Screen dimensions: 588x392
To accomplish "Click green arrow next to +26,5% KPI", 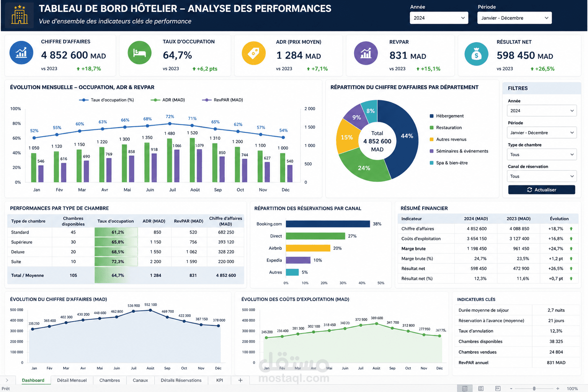I will point(532,69).
